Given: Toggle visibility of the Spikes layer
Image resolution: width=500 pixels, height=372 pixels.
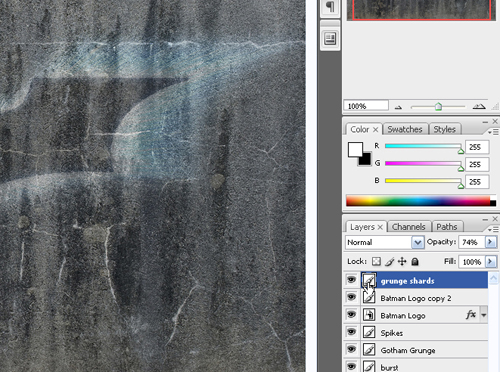Looking at the screenshot, I should (x=351, y=332).
